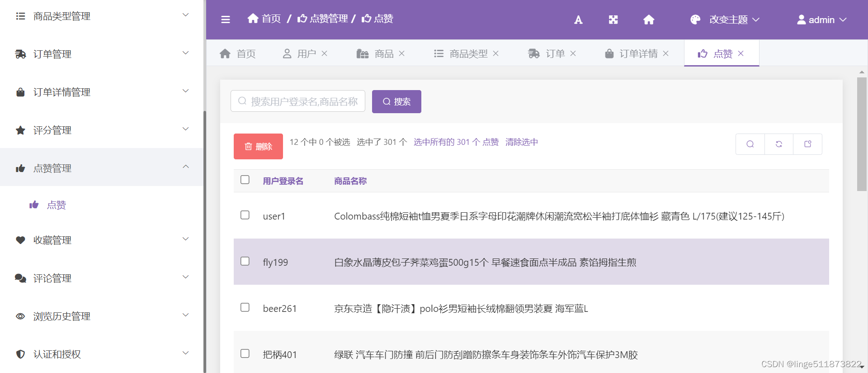The image size is (868, 373).
Task: Close the 订单详情 tab
Action: click(665, 53)
